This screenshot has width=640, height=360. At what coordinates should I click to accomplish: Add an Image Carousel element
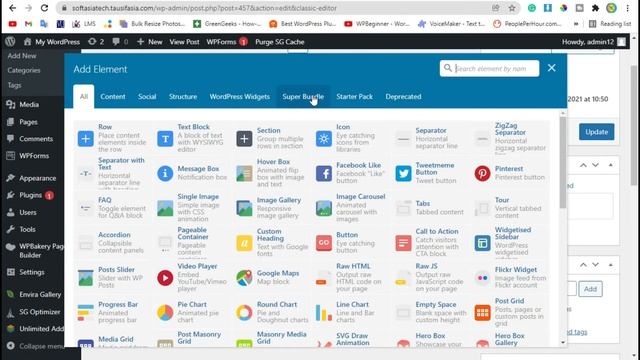pyautogui.click(x=350, y=208)
